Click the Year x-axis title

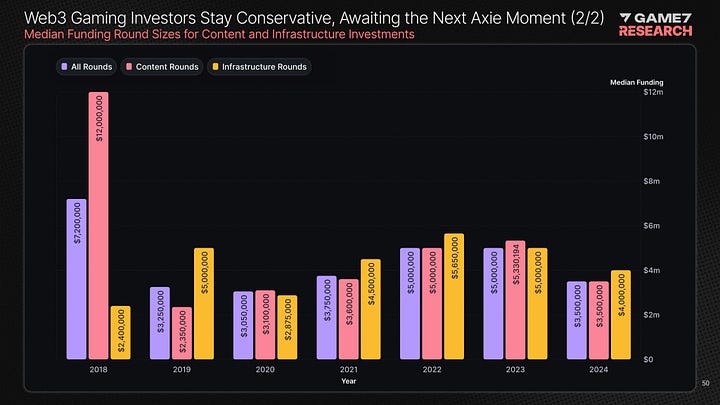point(347,380)
